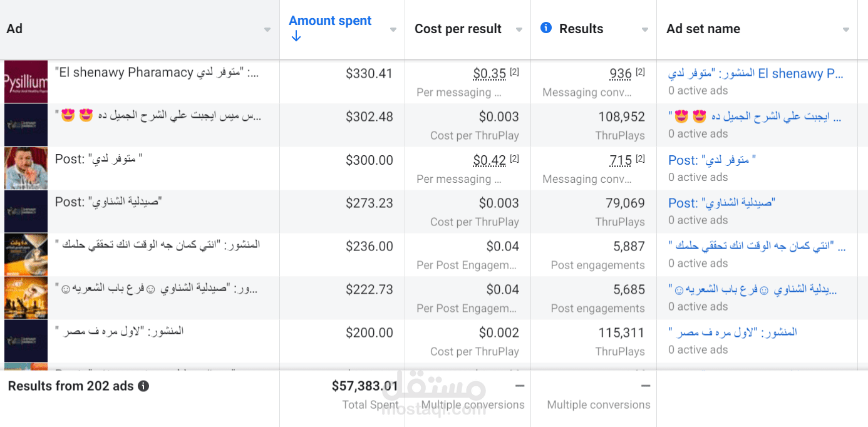
Task: Click the info icon beside Results header
Action: point(546,28)
